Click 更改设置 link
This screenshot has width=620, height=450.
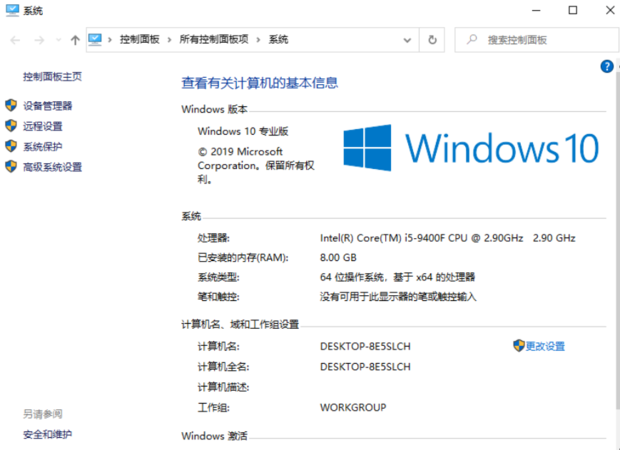click(x=545, y=346)
